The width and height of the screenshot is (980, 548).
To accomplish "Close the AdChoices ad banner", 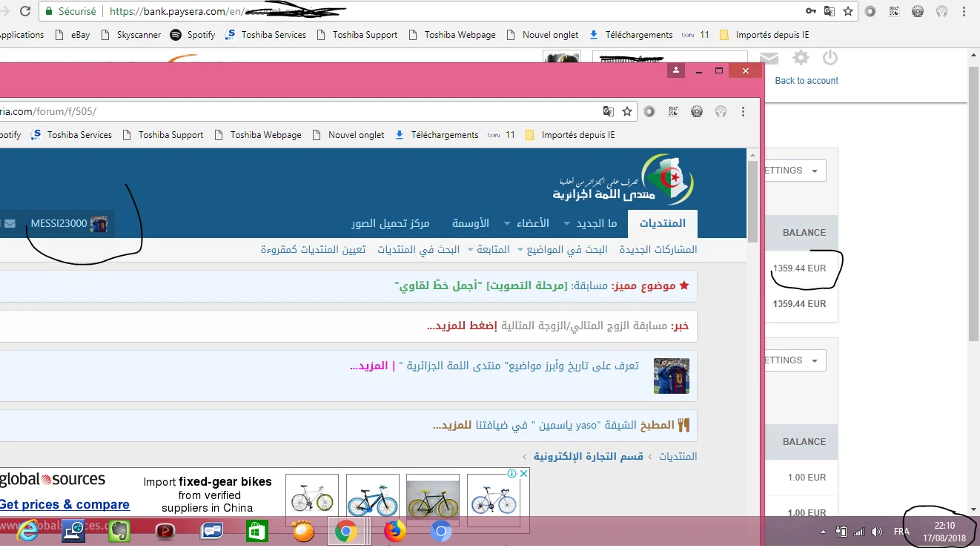I will [523, 473].
